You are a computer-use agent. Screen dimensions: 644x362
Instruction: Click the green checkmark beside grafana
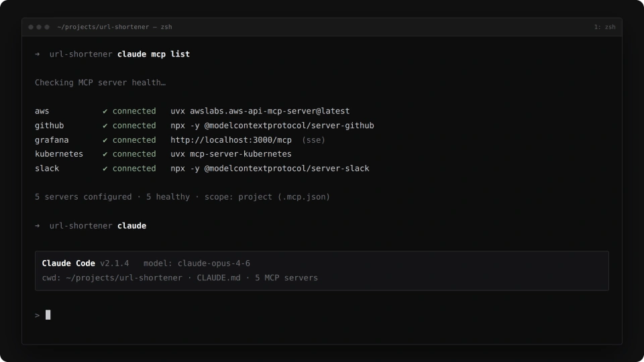(x=105, y=140)
